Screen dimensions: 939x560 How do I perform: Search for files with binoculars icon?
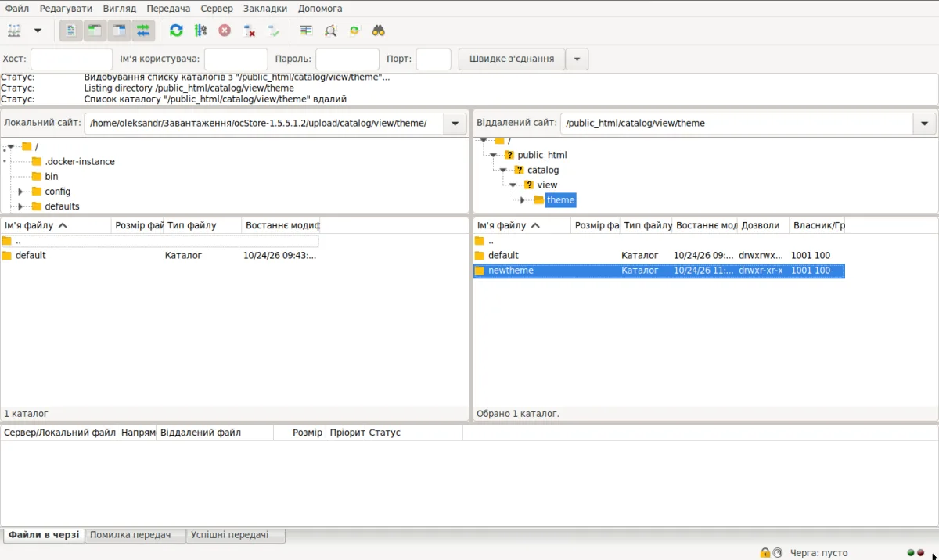(379, 31)
